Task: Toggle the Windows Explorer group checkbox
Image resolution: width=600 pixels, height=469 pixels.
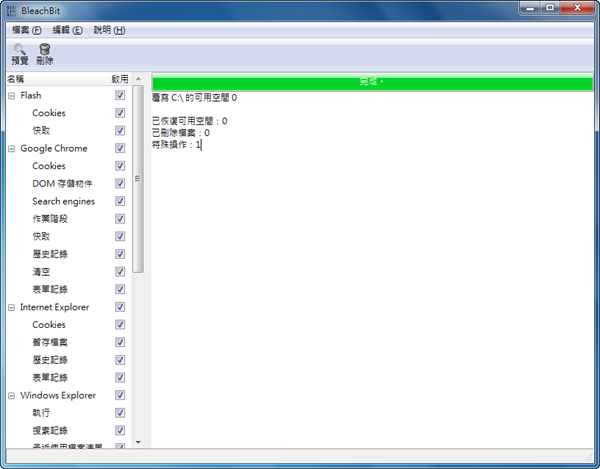Action: 120,395
